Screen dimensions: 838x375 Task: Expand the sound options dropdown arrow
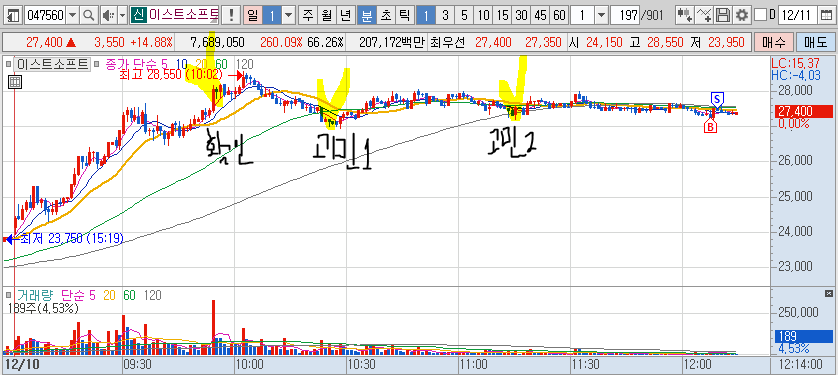click(x=122, y=15)
